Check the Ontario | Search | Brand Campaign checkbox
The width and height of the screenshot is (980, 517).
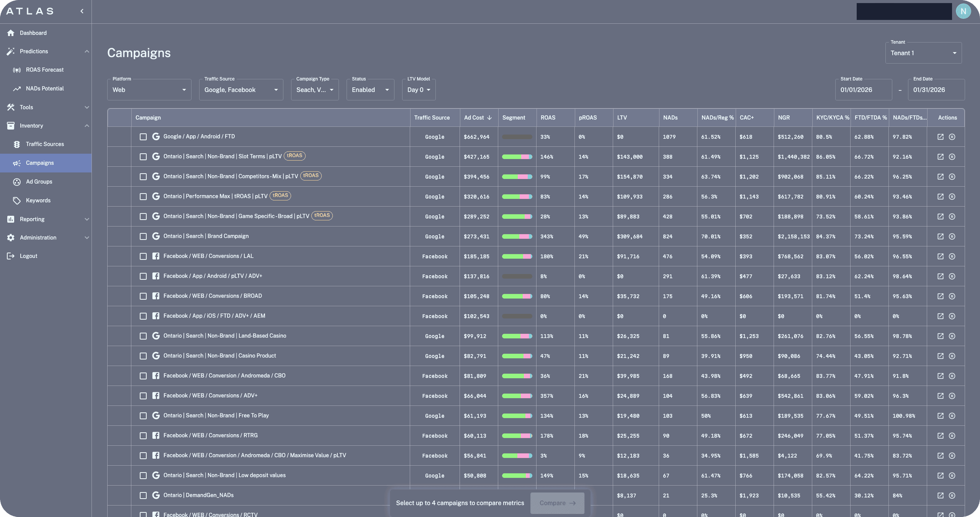click(x=143, y=236)
